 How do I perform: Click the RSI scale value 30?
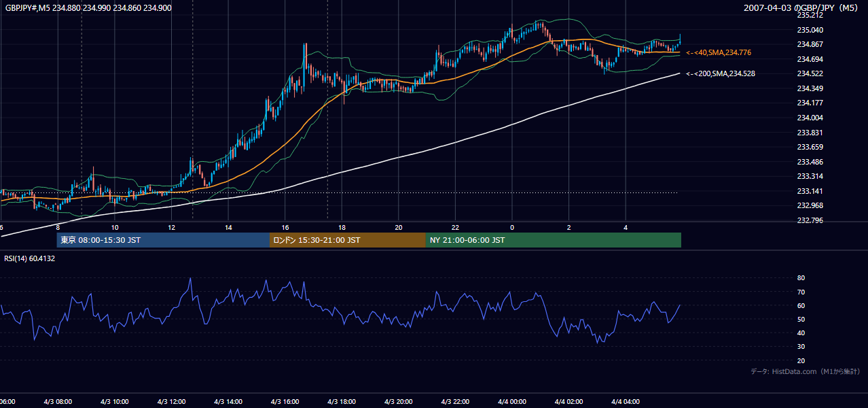801,347
